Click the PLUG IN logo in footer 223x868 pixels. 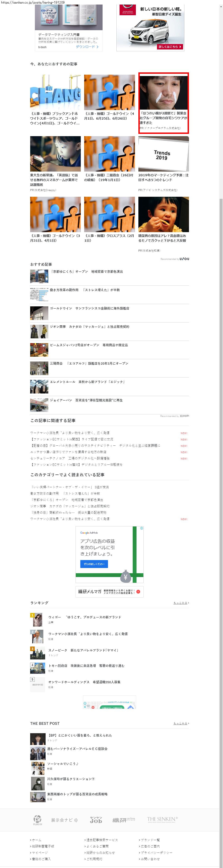(x=37, y=820)
